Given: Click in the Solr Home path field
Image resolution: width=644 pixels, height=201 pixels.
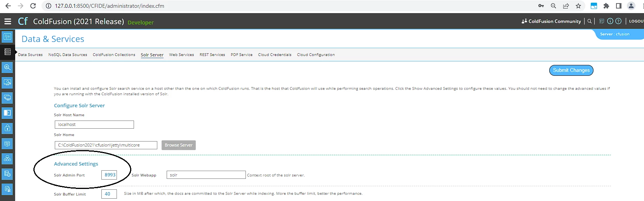Looking at the screenshot, I should coord(106,145).
